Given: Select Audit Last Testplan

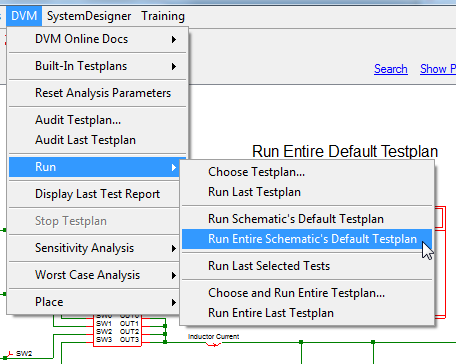Looking at the screenshot, I should [97, 140].
